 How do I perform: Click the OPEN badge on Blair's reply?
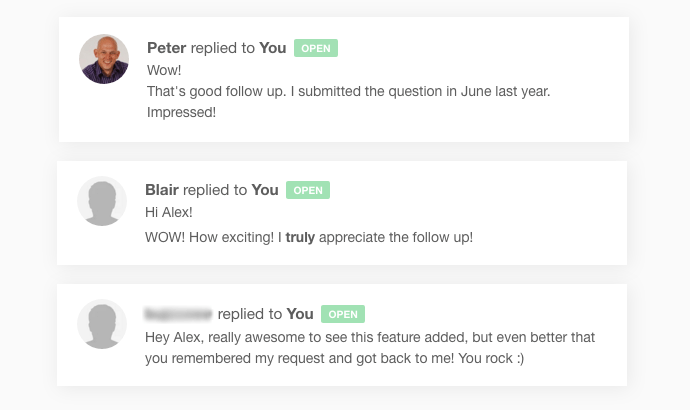pos(308,190)
